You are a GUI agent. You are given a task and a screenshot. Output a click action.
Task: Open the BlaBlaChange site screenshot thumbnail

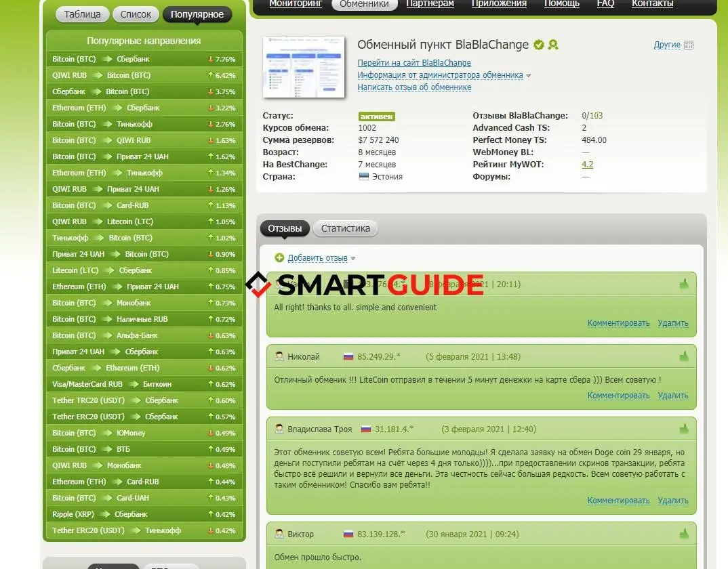pyautogui.click(x=304, y=67)
